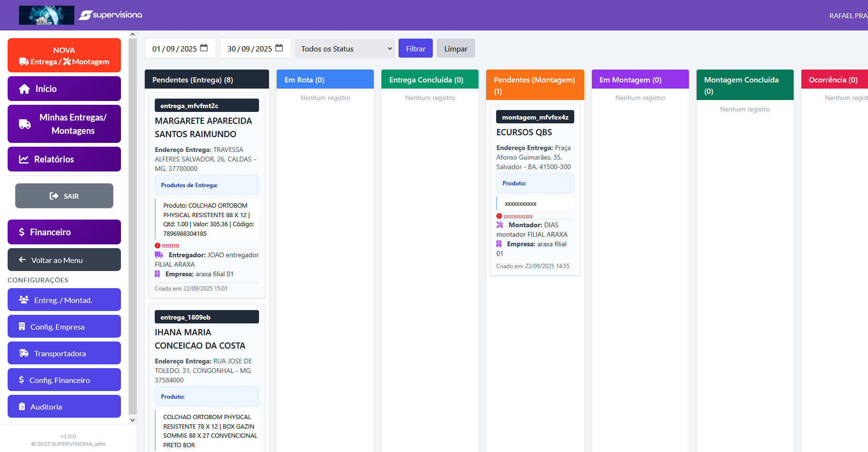Image resolution: width=868 pixels, height=452 pixels.
Task: Click the sign-out icon on the SAIR button
Action: [x=54, y=195]
